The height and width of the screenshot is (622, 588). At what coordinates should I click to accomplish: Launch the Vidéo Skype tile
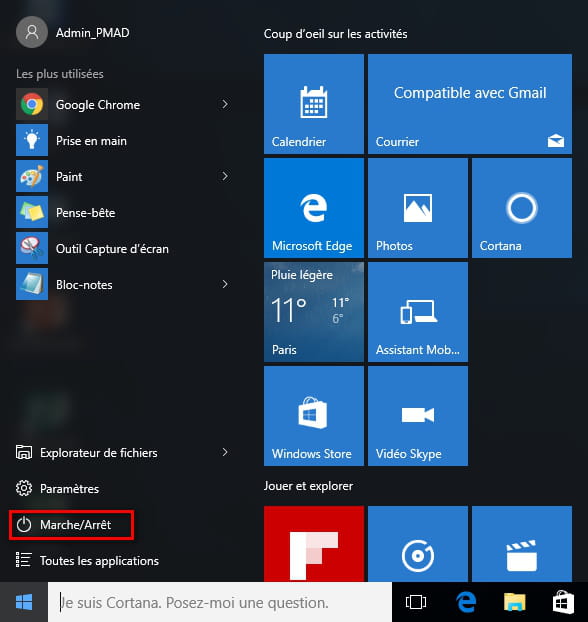(x=418, y=416)
